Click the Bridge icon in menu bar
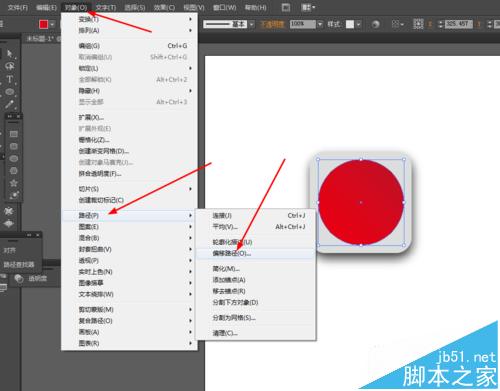Screen dimensions: 500x391 [286, 7]
